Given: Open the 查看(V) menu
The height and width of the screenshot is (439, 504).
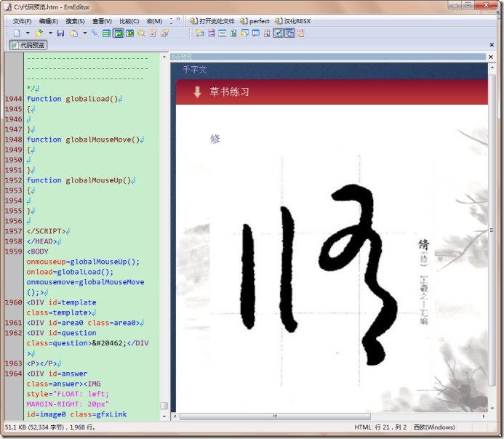Looking at the screenshot, I should point(103,21).
